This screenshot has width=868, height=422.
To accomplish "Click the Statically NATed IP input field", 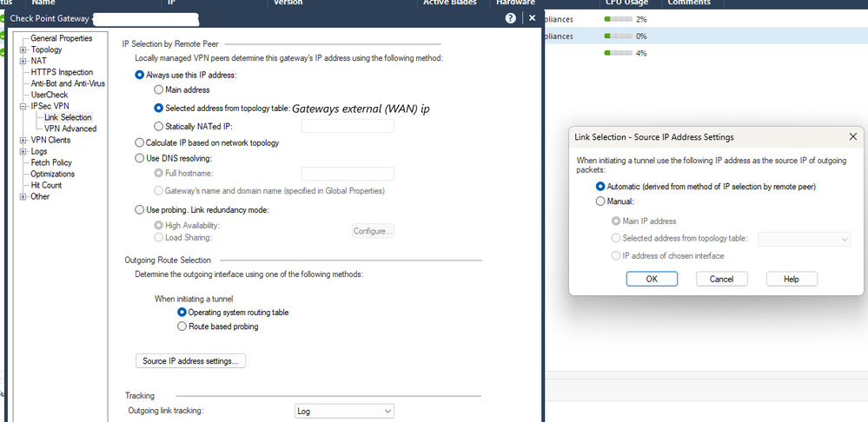I will click(347, 127).
